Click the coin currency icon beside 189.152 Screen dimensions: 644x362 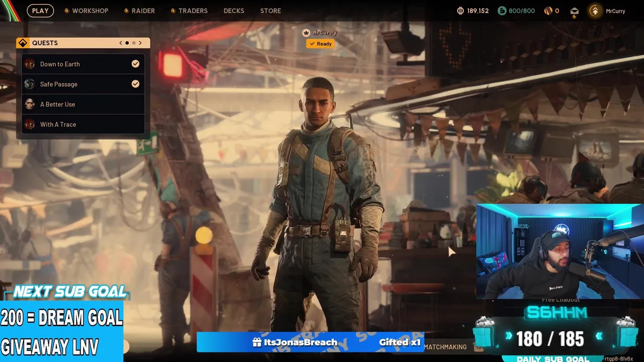[460, 11]
